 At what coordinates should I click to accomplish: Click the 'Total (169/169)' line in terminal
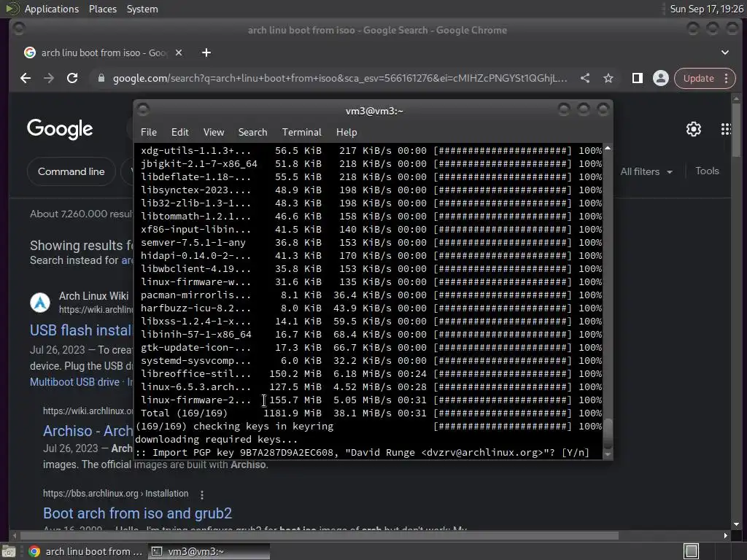(371, 413)
